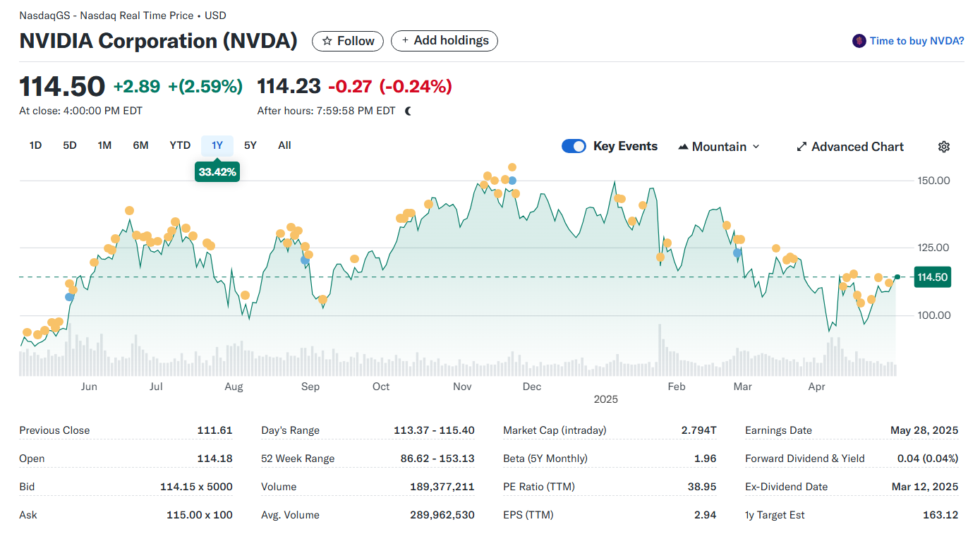Click the Volume value 189,377,211
980x534 pixels.
(442, 487)
